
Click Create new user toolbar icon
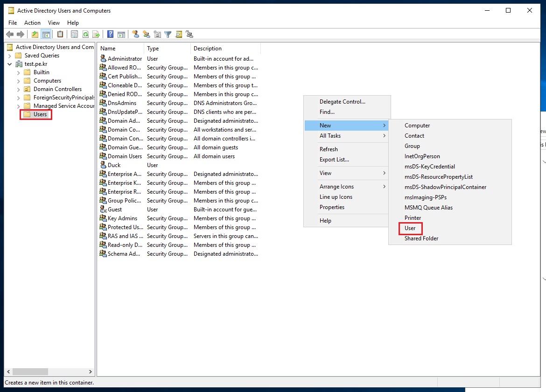click(x=136, y=34)
